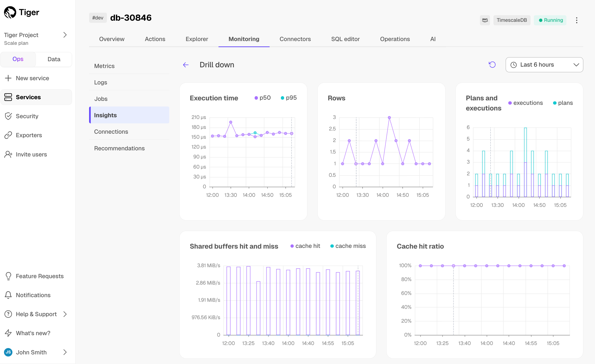The image size is (595, 364).
Task: Switch to the Ops mode toggle
Action: 18,59
